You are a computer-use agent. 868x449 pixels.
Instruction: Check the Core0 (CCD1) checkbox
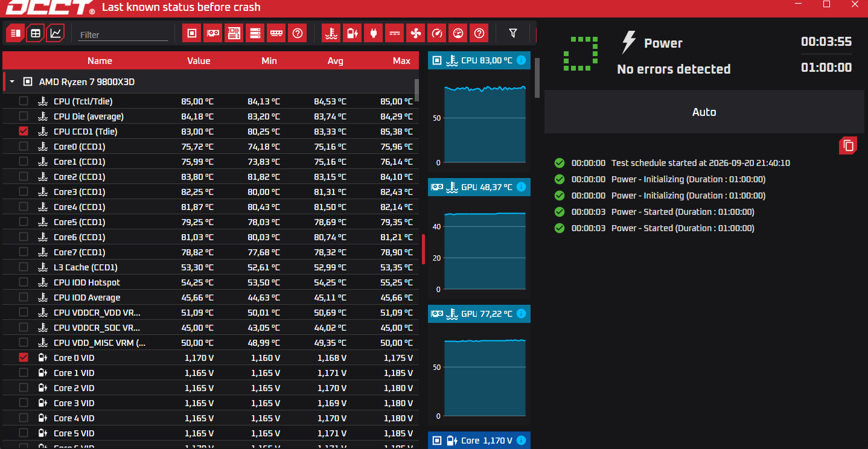pos(24,147)
